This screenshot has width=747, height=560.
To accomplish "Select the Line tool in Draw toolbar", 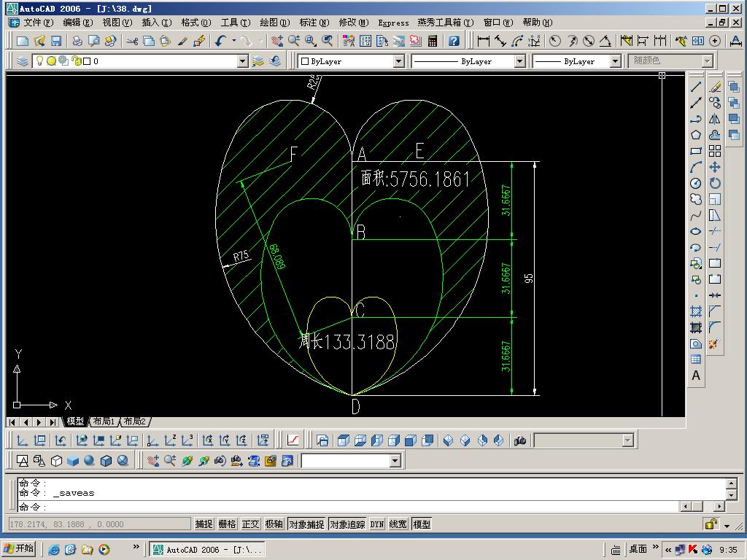I will [696, 87].
